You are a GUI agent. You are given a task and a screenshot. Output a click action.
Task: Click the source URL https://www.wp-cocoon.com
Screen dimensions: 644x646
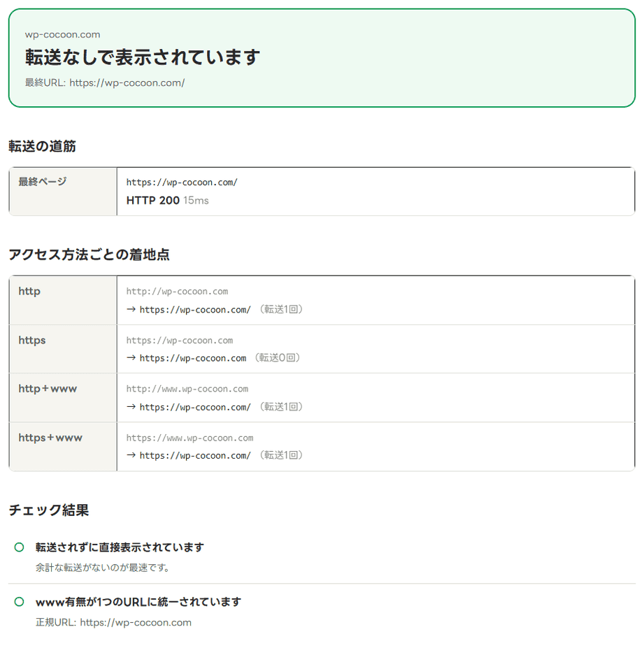click(x=189, y=438)
